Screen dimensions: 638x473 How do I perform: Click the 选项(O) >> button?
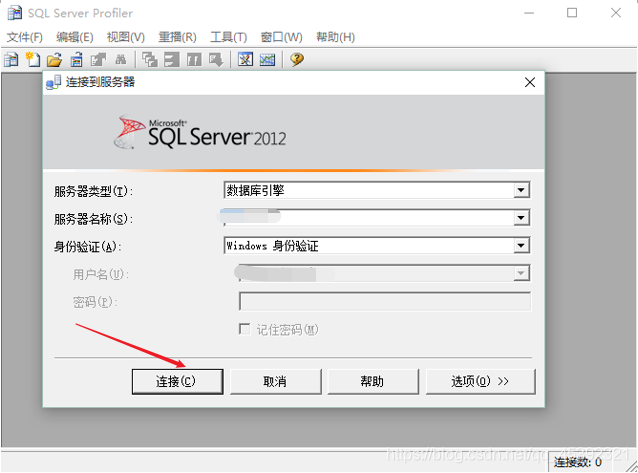[x=481, y=381]
